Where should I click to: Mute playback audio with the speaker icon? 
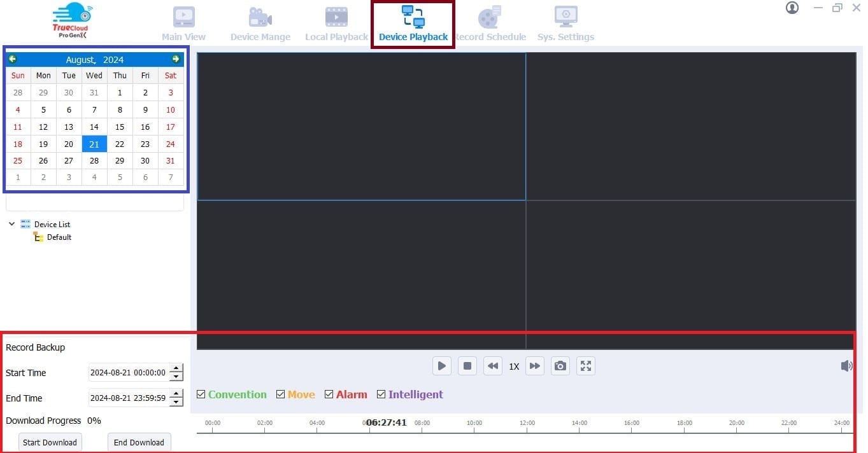tap(846, 366)
